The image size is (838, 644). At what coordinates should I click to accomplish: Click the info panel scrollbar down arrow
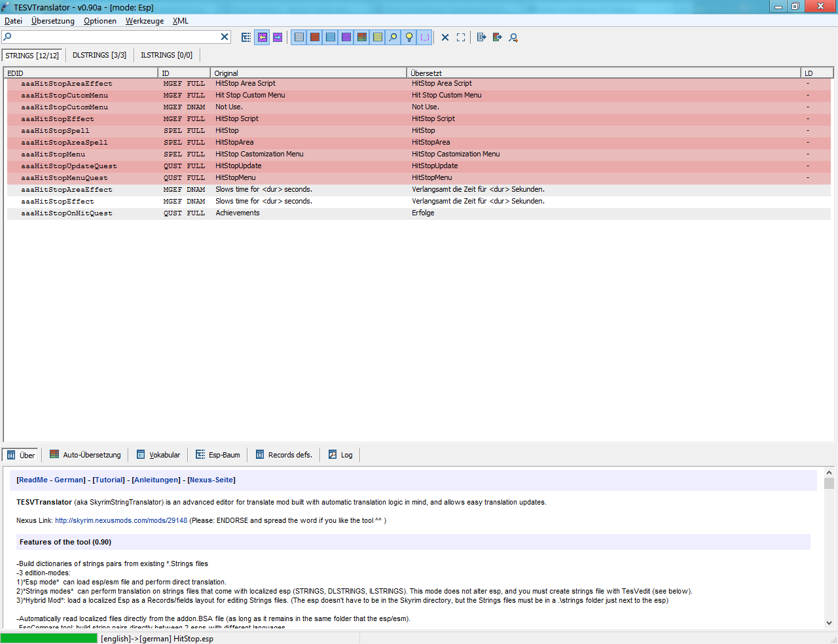(829, 623)
